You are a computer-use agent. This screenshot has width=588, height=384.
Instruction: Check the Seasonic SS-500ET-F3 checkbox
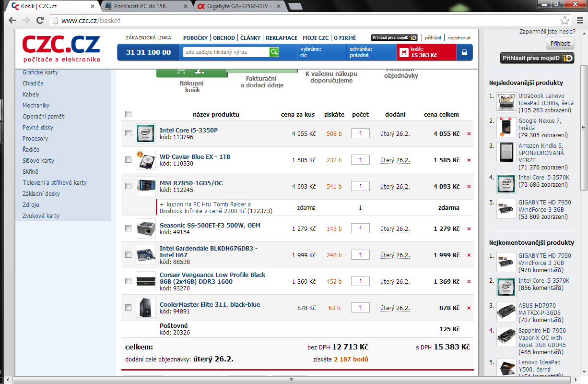coord(128,228)
